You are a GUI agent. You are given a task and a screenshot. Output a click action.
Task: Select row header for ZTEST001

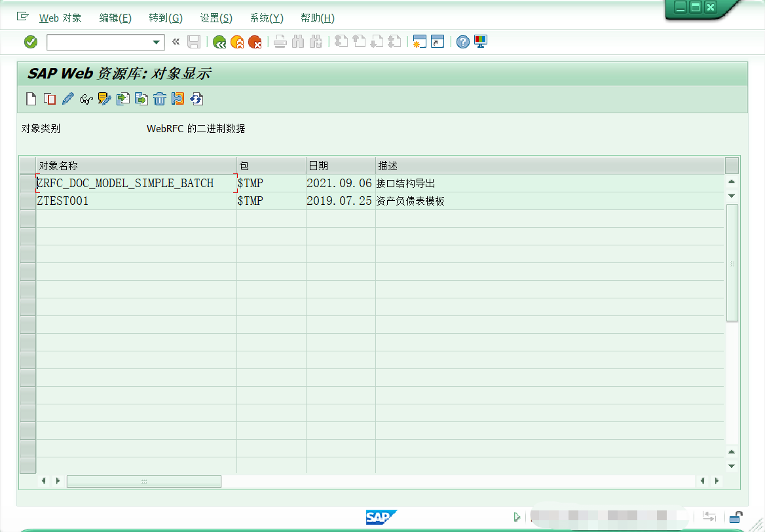(28, 201)
